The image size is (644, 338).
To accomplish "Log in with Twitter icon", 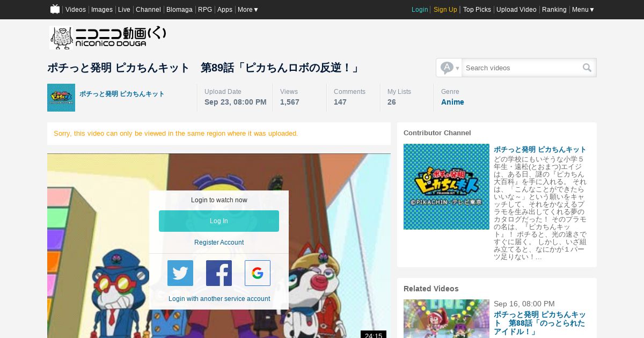I will pyautogui.click(x=180, y=273).
